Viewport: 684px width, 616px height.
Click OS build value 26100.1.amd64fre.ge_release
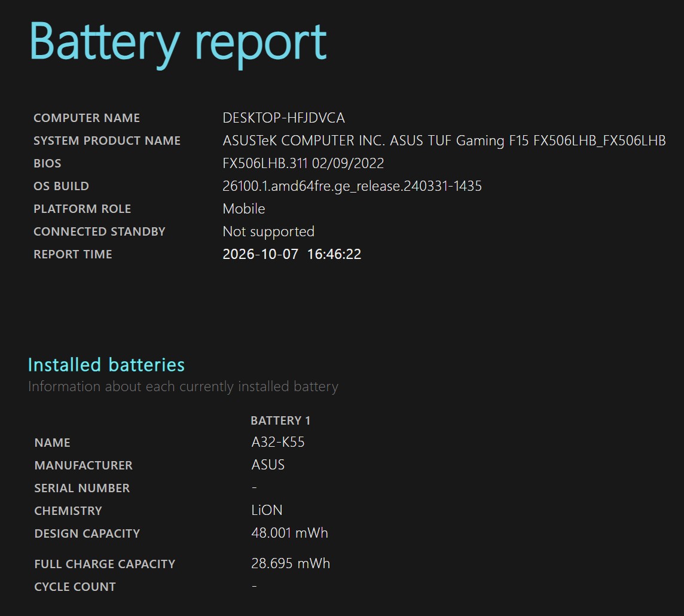pos(352,186)
